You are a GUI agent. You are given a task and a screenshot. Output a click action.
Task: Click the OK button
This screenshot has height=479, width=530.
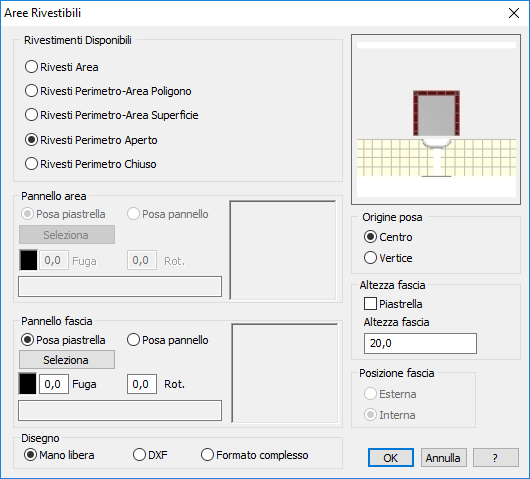coord(390,458)
